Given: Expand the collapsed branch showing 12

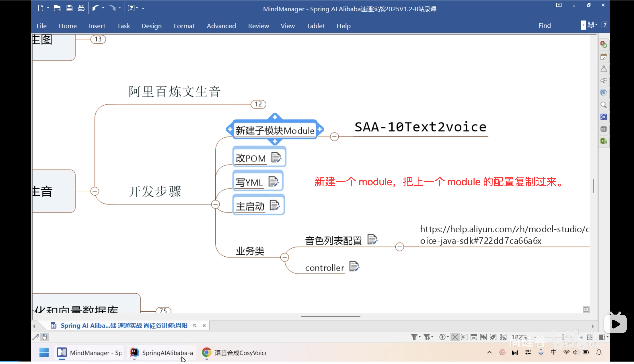Looking at the screenshot, I should [258, 104].
